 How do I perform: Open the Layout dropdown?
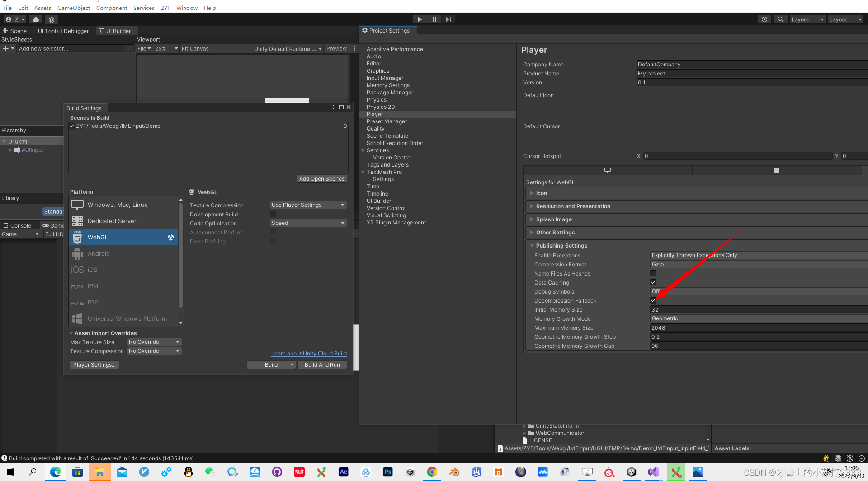pyautogui.click(x=846, y=19)
